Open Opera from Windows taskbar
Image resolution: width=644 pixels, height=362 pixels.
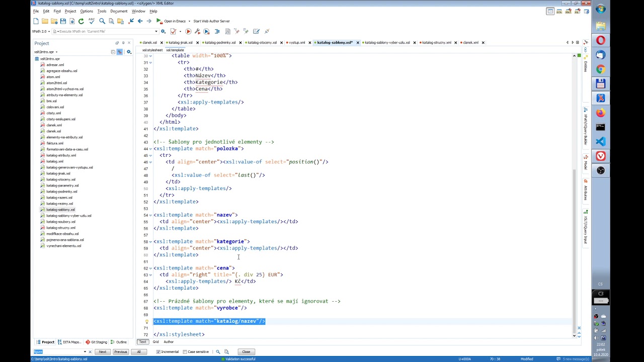click(601, 41)
